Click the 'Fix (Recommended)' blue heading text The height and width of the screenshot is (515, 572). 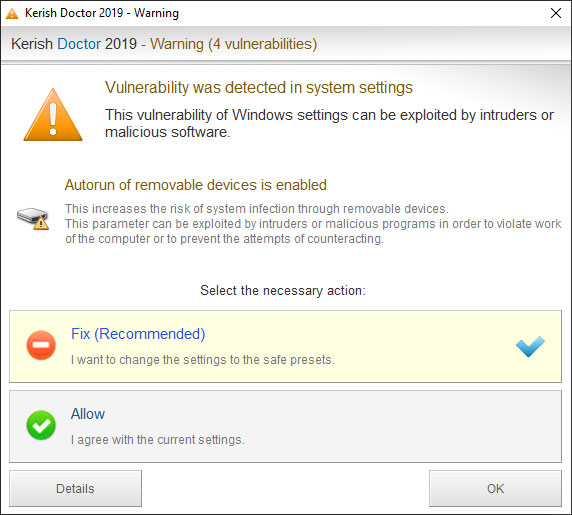coord(138,334)
